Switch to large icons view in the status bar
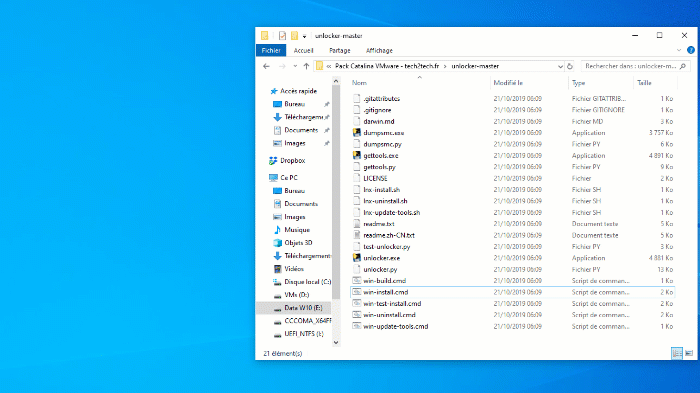 (689, 353)
